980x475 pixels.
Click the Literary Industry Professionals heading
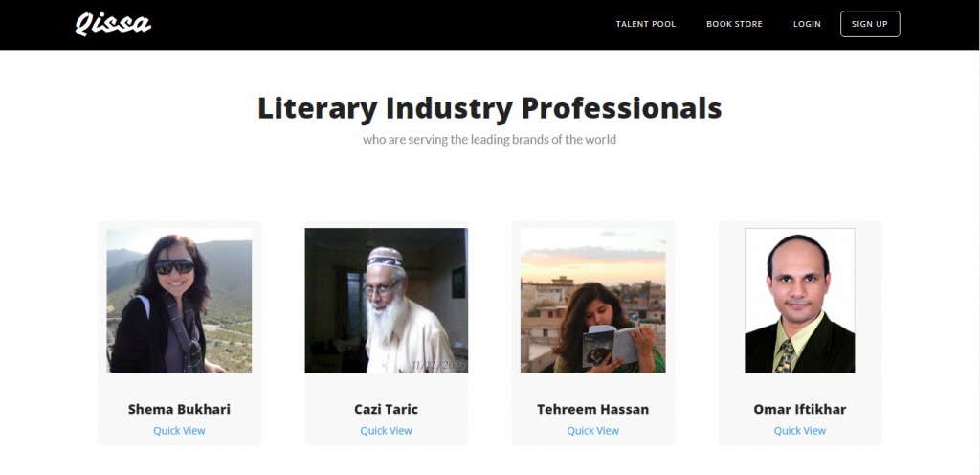pyautogui.click(x=489, y=108)
